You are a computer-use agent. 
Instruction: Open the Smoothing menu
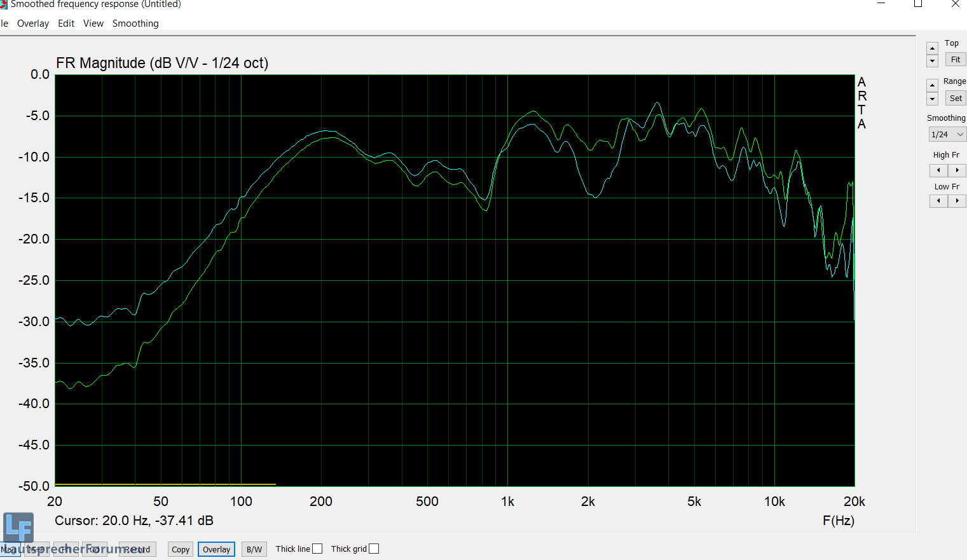point(135,24)
